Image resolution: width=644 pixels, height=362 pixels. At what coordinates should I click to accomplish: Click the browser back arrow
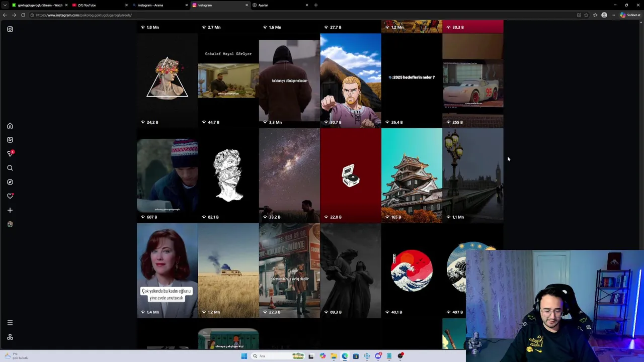5,15
